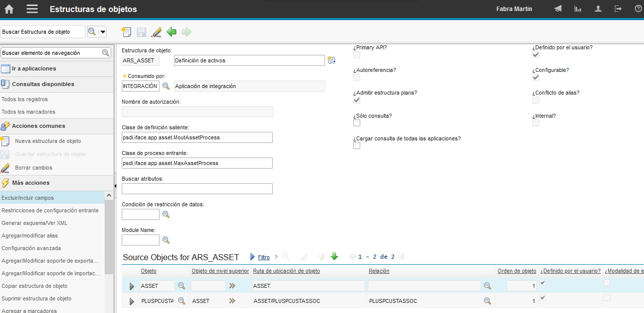Open relation lookup in ASSET row
Viewport: 644px width, 313px height.
(x=487, y=286)
